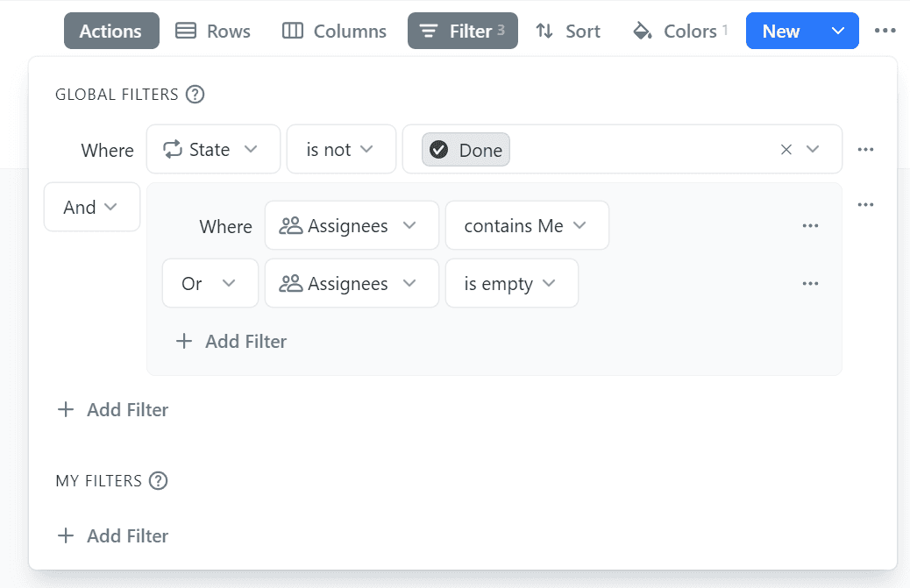Click the Actions button

110,31
